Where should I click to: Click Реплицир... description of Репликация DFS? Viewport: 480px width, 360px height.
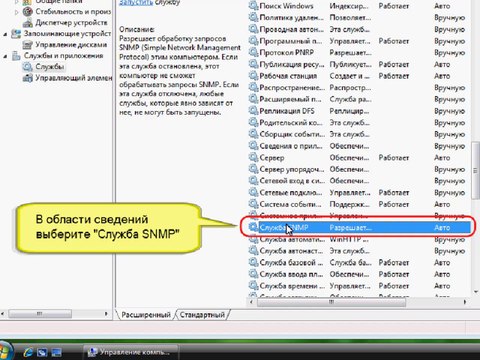[349, 111]
